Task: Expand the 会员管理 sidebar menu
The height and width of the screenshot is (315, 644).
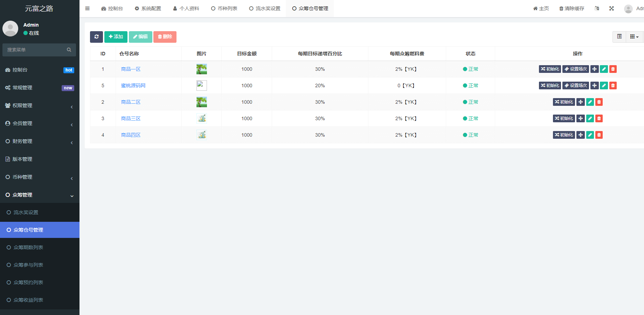Action: [x=40, y=123]
